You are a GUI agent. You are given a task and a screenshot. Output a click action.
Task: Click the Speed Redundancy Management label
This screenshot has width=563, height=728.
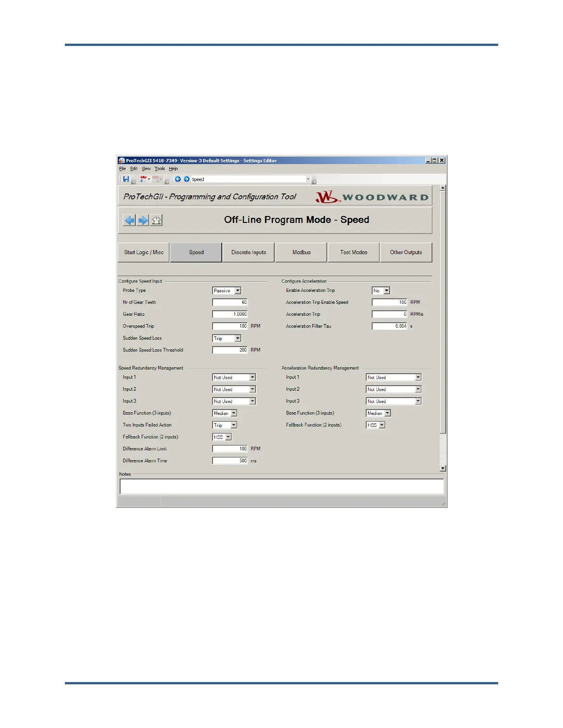[x=151, y=368]
